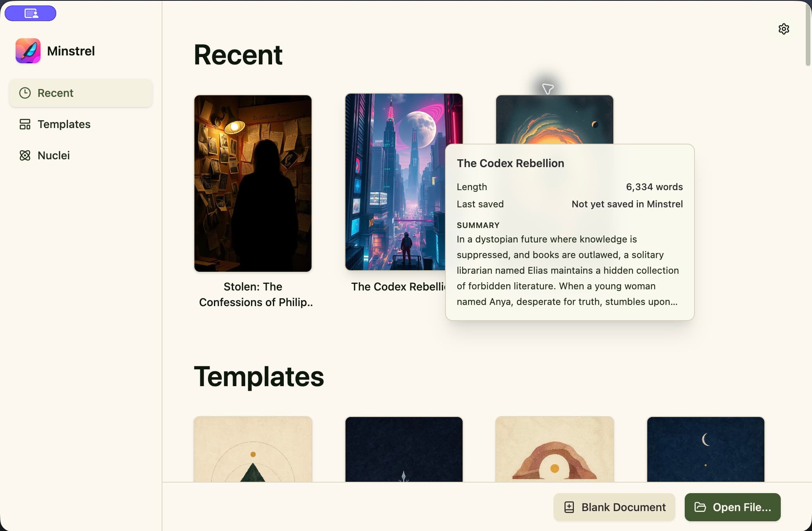Click the vertical scrollbar thumb at right

click(x=808, y=34)
